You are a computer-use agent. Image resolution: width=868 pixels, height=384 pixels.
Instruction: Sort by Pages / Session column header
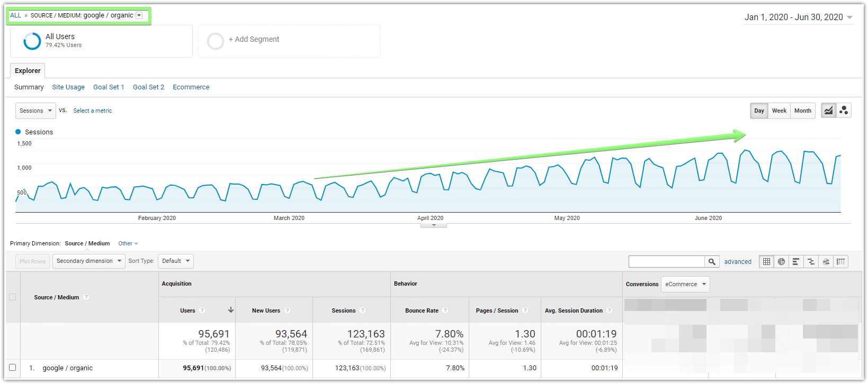coord(497,310)
